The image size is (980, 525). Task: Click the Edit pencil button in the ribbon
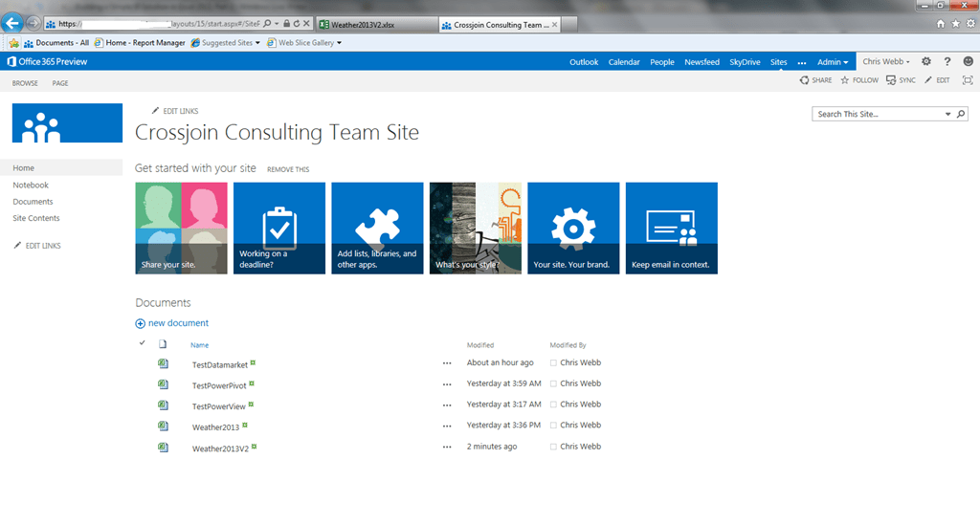[937, 80]
